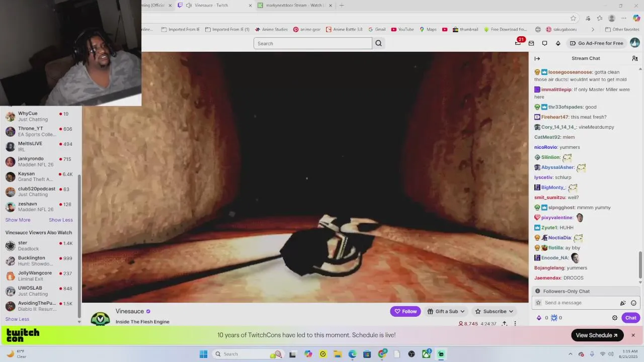The width and height of the screenshot is (644, 362).
Task: Collapse the Stream Chat panel arrow
Action: (x=537, y=58)
